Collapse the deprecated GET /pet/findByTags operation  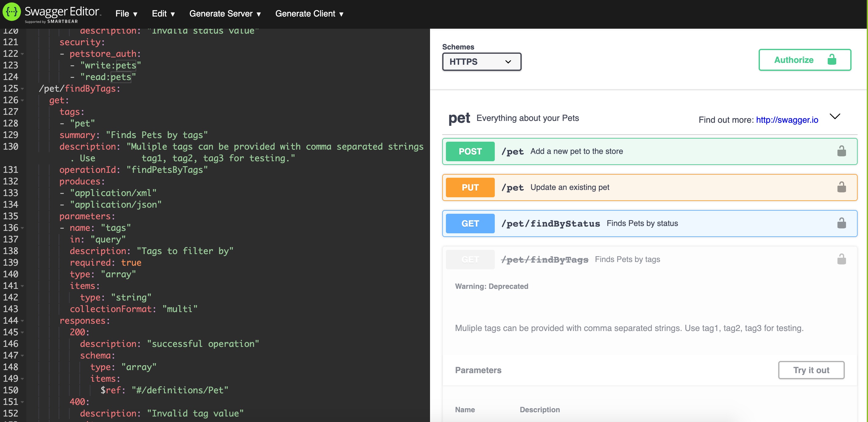[x=649, y=259]
